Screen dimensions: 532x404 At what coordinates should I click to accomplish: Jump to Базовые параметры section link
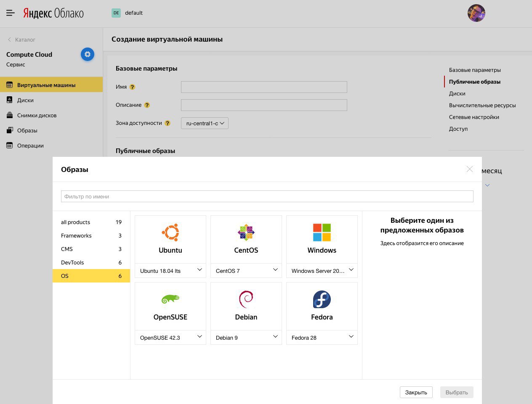click(x=475, y=70)
